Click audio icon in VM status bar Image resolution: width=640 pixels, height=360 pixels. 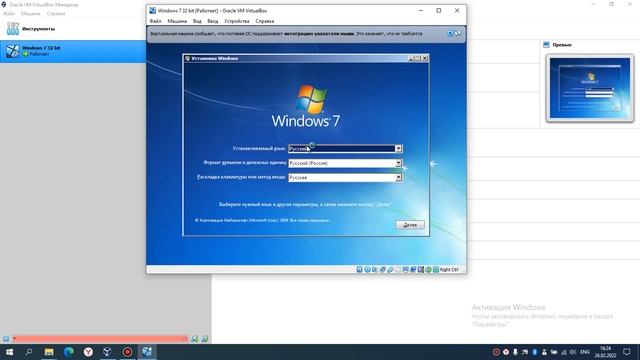click(375, 269)
